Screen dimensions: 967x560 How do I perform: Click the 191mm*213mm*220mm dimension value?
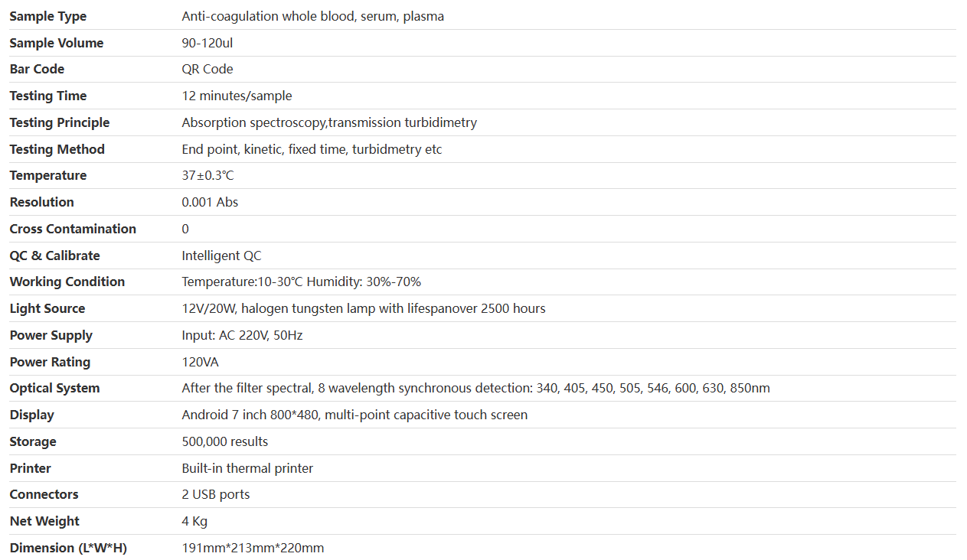point(253,548)
